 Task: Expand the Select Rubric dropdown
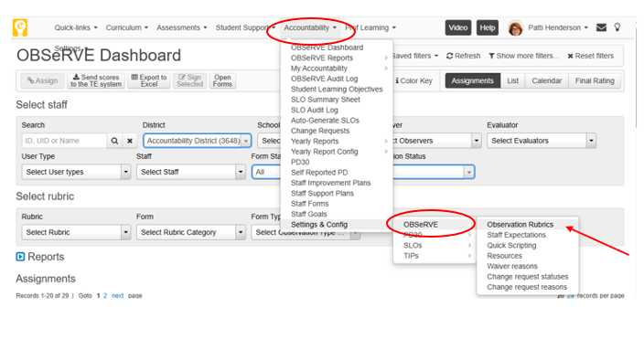(x=76, y=232)
